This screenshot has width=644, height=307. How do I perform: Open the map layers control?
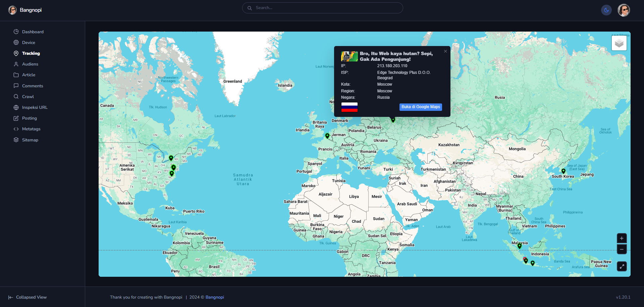(619, 43)
